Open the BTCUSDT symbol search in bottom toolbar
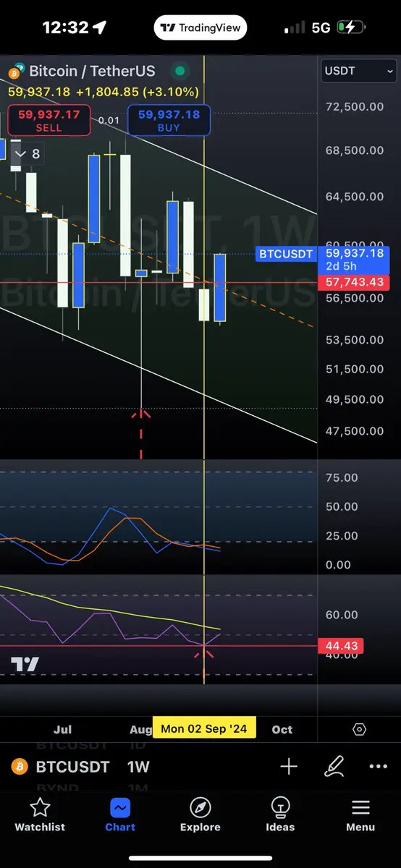The image size is (401, 868). (72, 767)
